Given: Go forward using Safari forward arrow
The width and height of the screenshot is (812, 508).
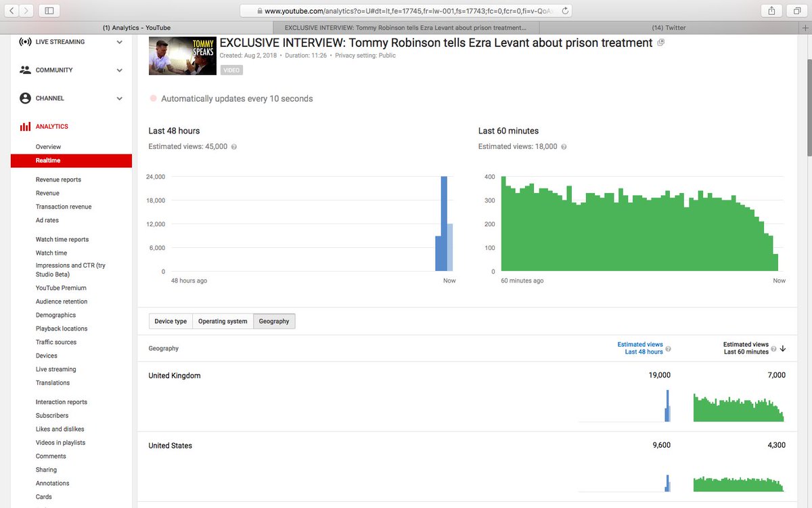Looking at the screenshot, I should pos(27,10).
